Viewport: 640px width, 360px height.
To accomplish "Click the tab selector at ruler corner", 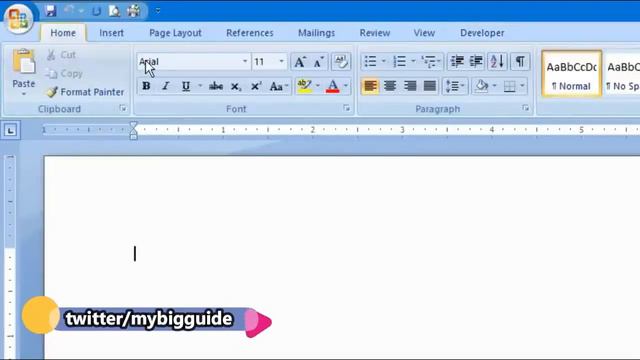I will 11,131.
